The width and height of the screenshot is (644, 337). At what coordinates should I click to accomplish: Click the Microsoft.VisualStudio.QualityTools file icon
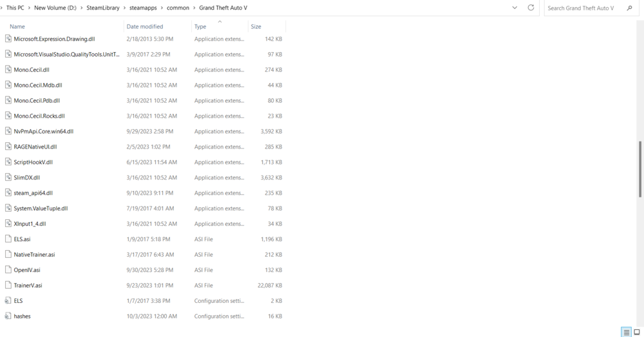[x=8, y=54]
